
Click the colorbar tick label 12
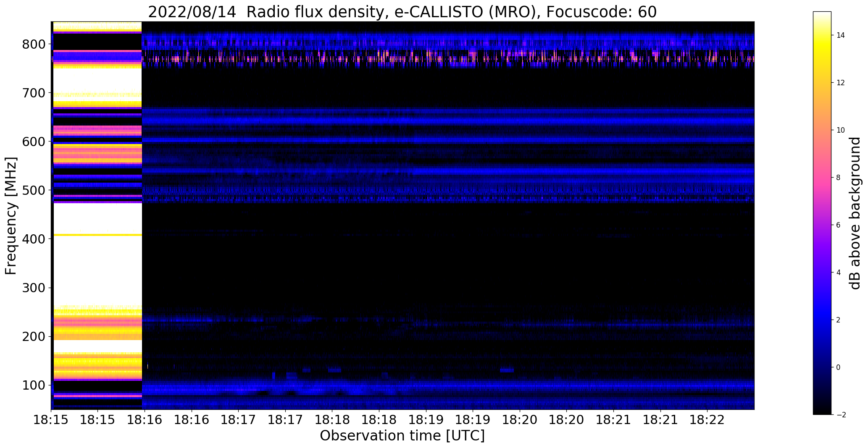[x=840, y=83]
